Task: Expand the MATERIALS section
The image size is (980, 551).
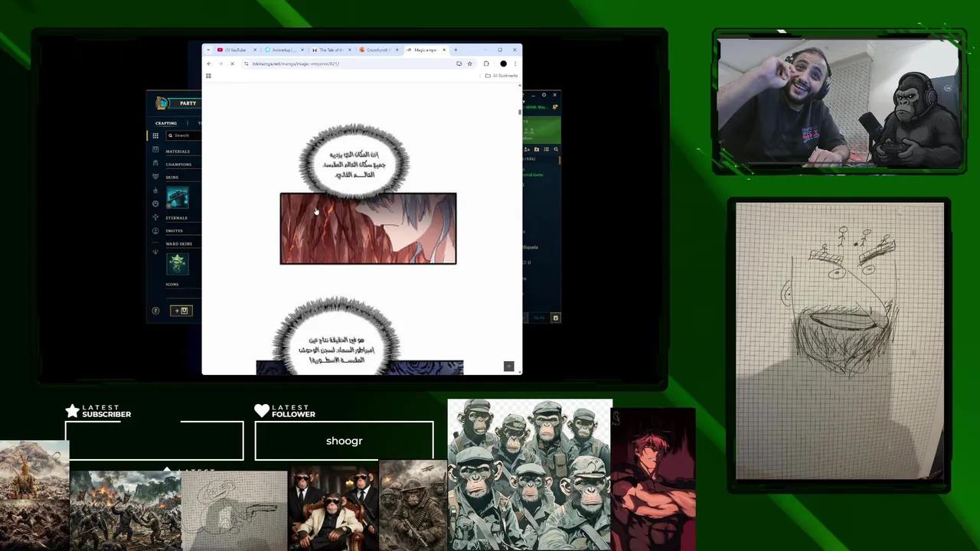Action: pyautogui.click(x=178, y=152)
